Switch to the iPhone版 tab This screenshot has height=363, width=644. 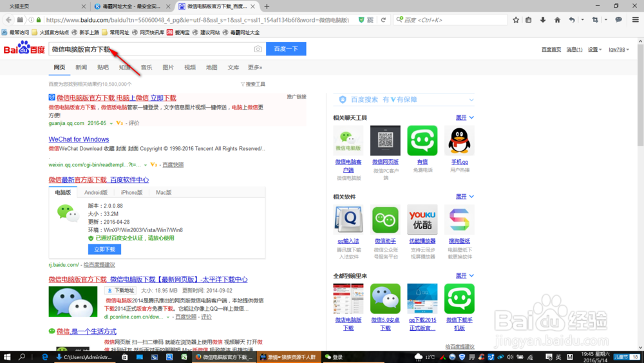(x=131, y=192)
